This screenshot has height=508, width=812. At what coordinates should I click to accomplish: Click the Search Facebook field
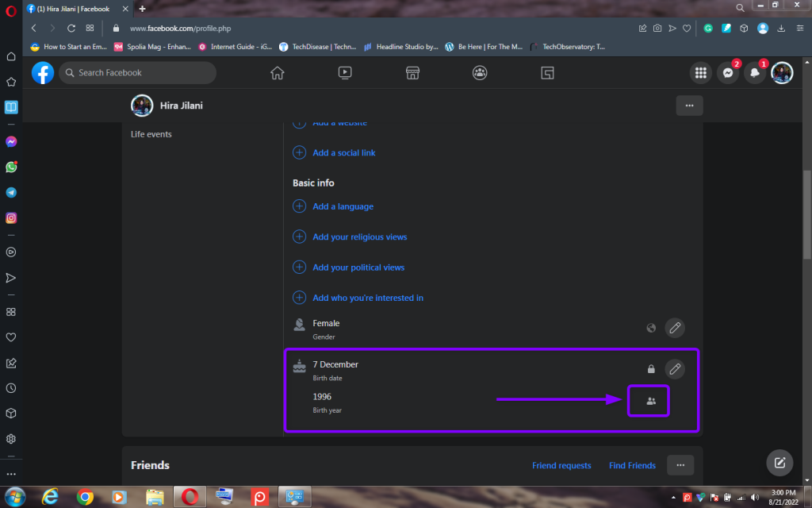coord(143,73)
